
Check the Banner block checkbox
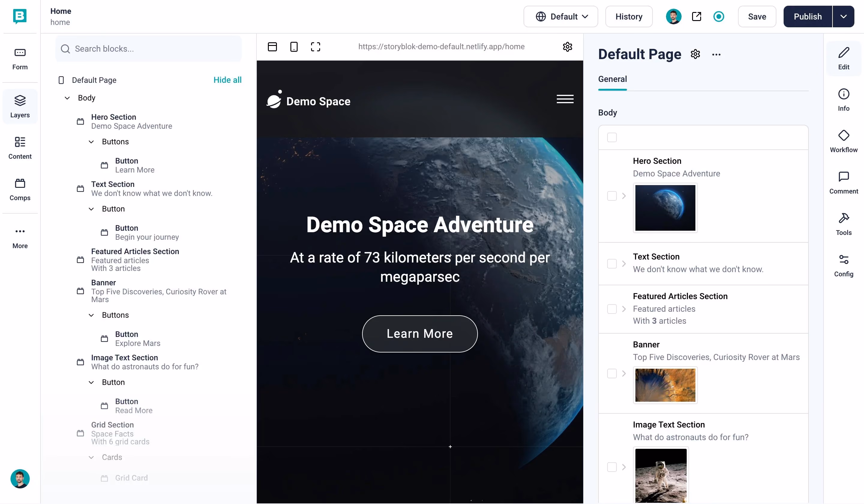point(612,373)
